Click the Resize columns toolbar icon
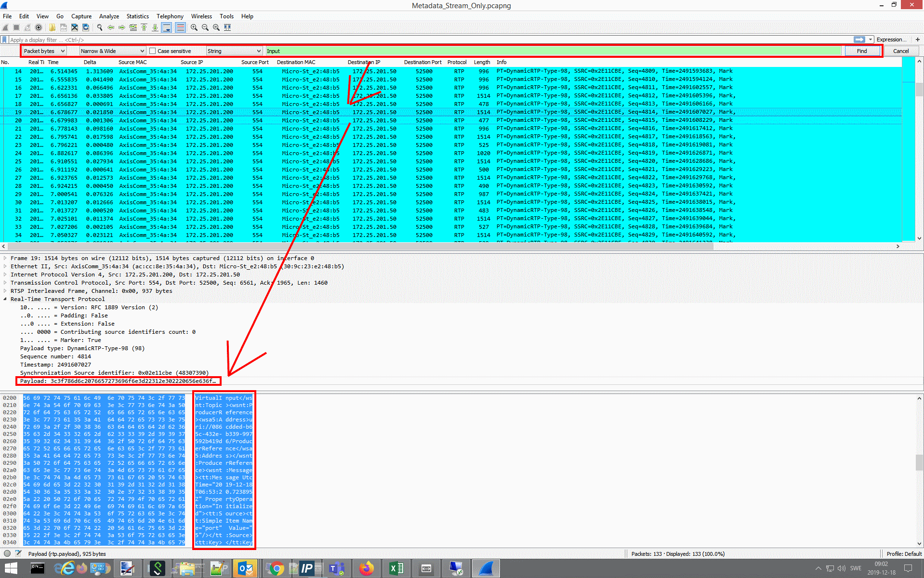924x578 pixels. (227, 27)
